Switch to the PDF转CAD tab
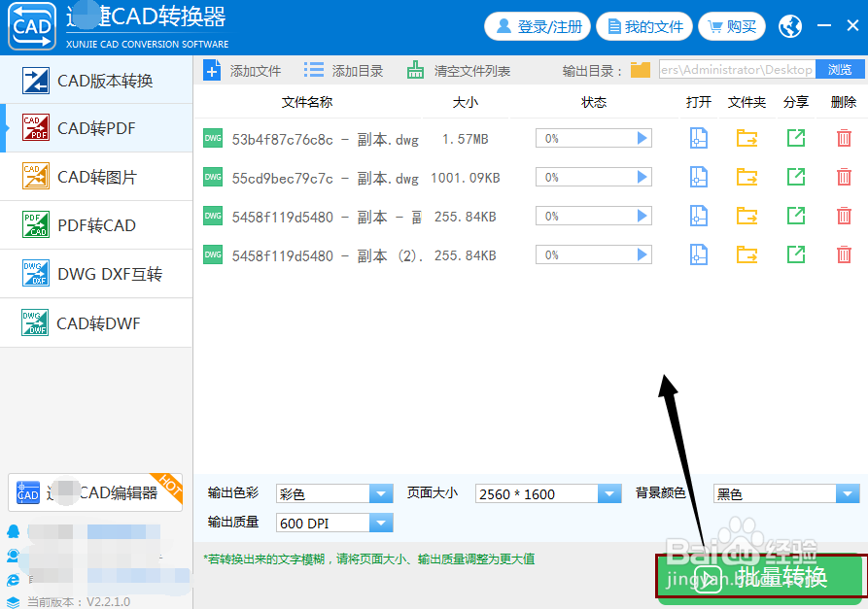This screenshot has width=868, height=609. coord(96,224)
